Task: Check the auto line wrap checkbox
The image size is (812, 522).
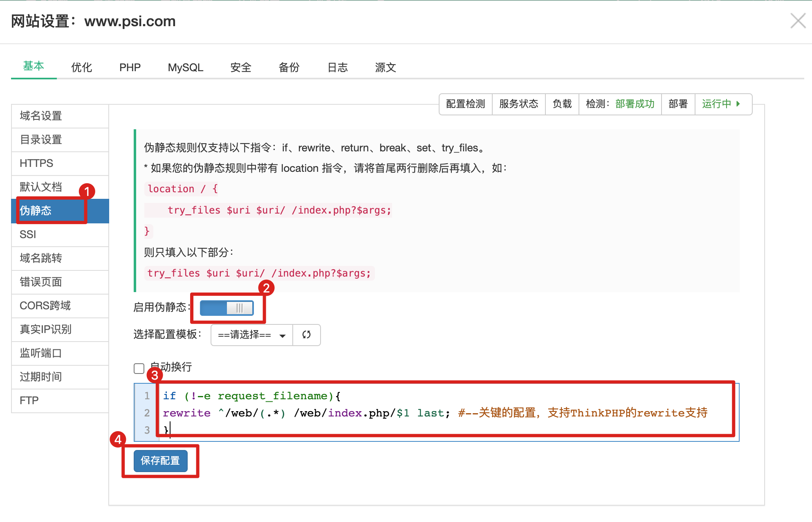Action: tap(139, 368)
